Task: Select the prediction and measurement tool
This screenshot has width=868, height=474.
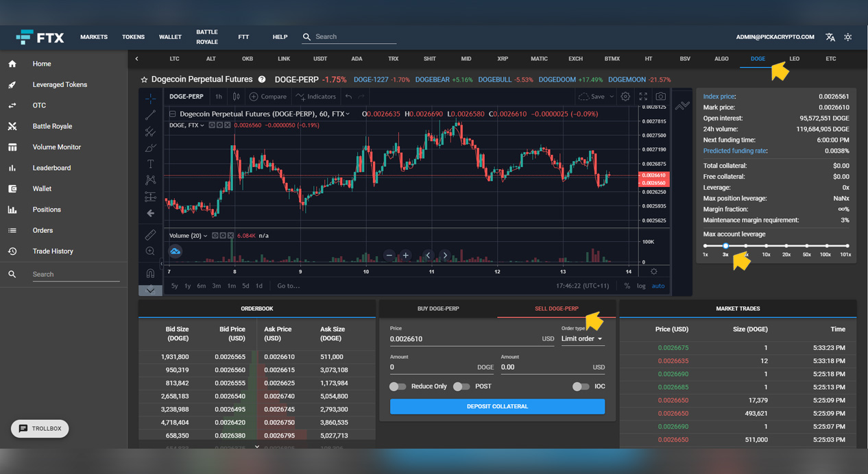Action: [x=150, y=197]
